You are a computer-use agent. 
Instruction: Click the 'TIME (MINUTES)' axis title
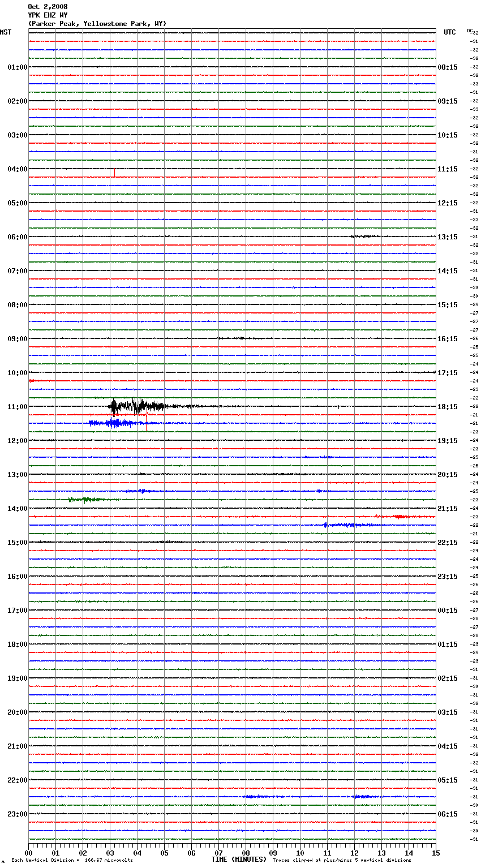239,860
